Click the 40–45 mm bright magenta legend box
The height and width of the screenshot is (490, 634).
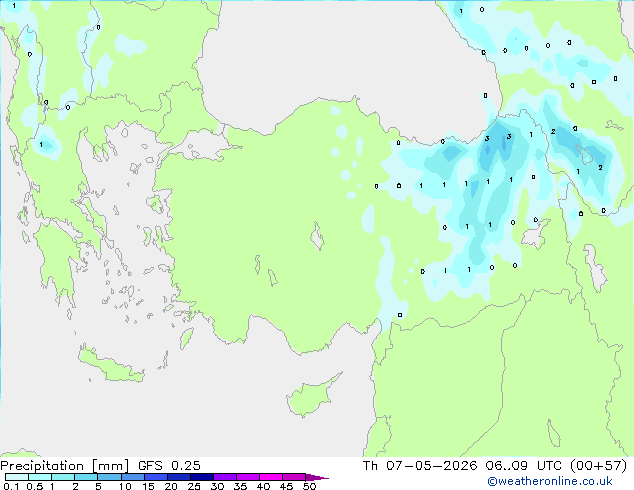[x=271, y=477]
